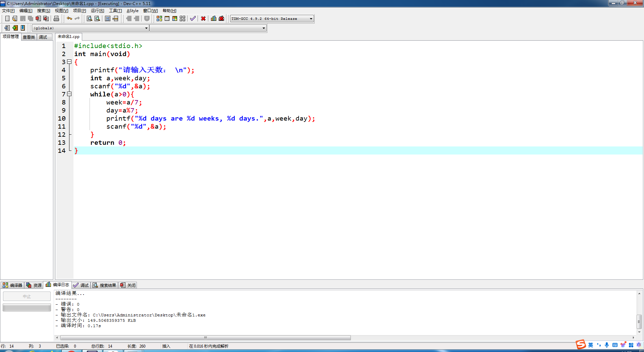Click the Compile toolbar icon

click(159, 18)
